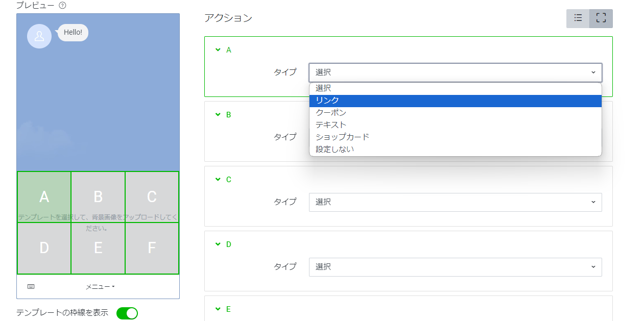Click the メニュー button in preview
This screenshot has width=644, height=321.
pos(100,287)
